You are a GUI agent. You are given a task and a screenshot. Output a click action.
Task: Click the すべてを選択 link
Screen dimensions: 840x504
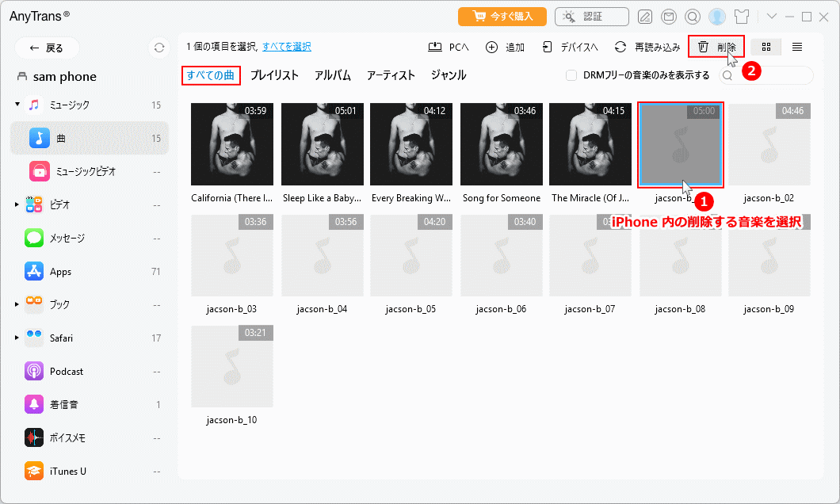coord(287,47)
